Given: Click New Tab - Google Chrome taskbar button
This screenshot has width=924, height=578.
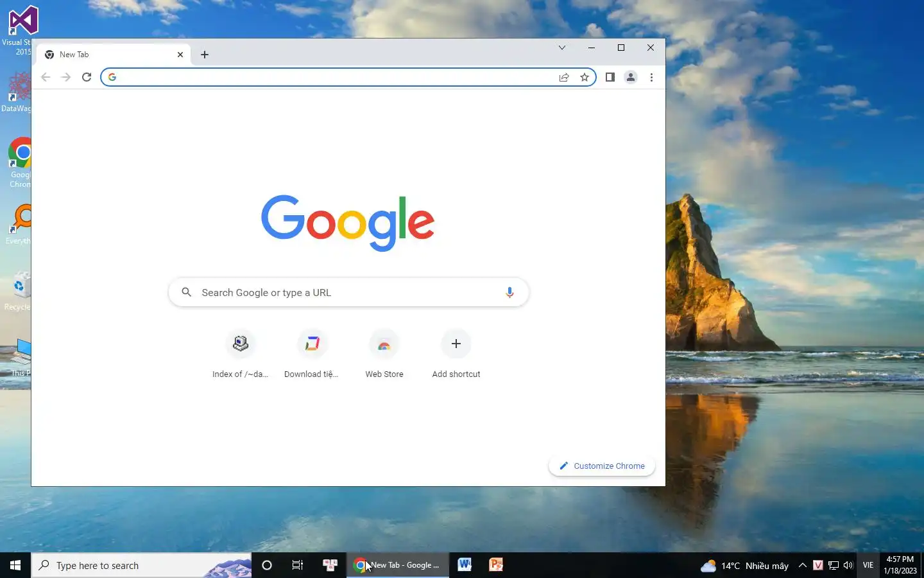Looking at the screenshot, I should click(x=398, y=565).
